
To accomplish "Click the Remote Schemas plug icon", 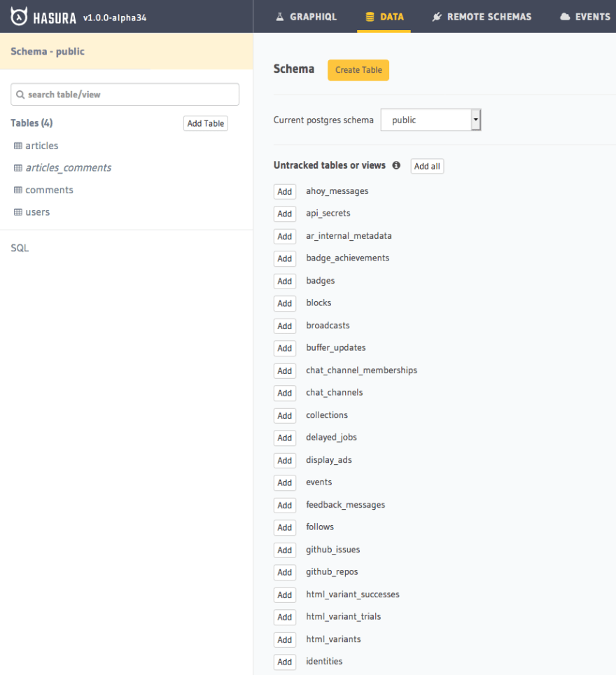I will pos(437,17).
